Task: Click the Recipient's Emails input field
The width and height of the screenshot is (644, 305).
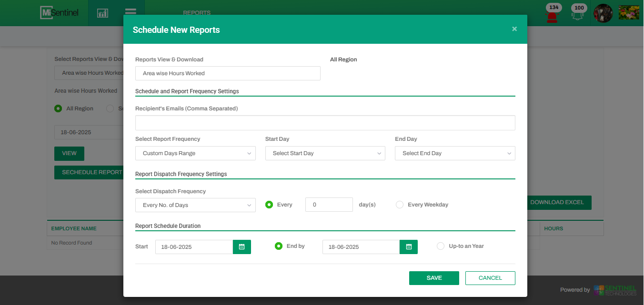Action: point(325,123)
